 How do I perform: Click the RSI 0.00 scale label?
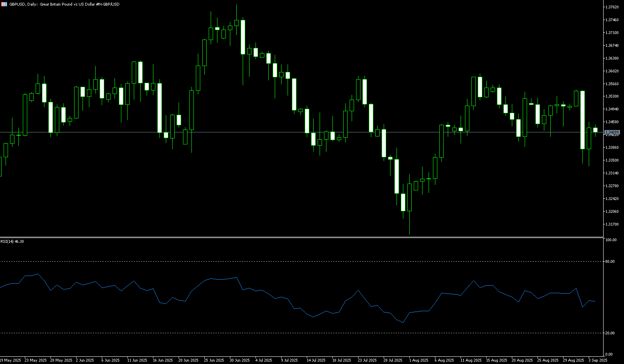(609, 354)
